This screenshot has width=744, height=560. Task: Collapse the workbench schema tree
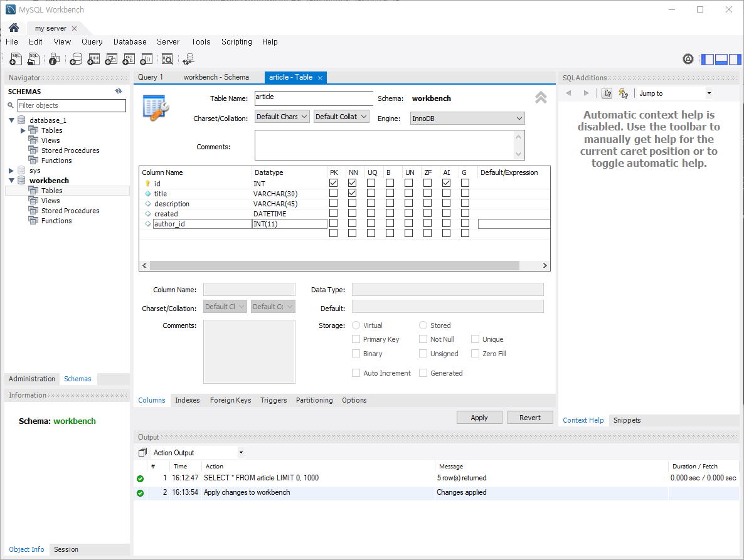[12, 181]
